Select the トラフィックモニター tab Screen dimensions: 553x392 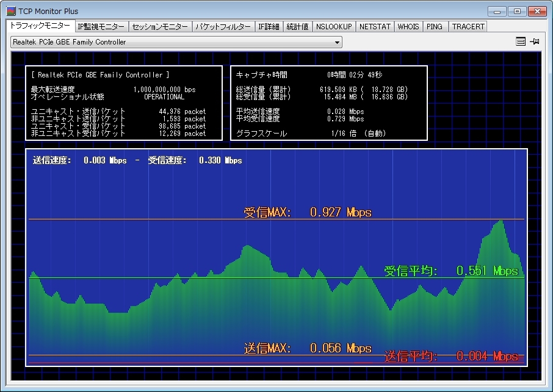(x=39, y=26)
